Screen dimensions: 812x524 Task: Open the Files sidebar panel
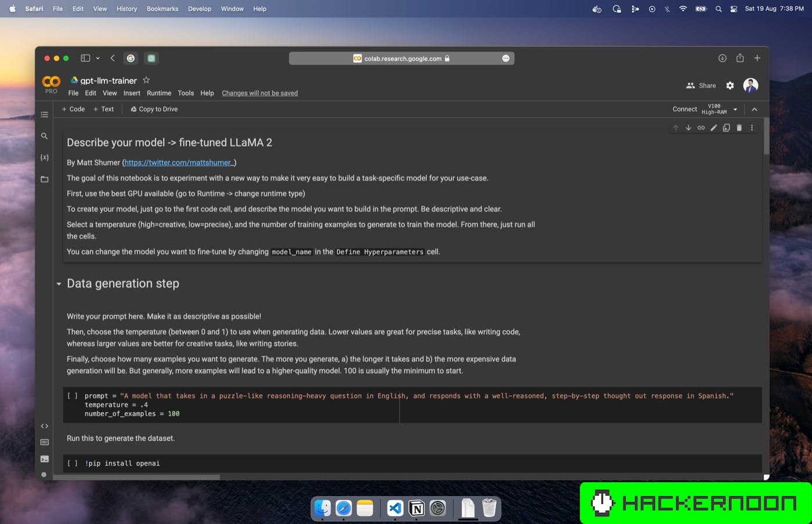click(44, 180)
